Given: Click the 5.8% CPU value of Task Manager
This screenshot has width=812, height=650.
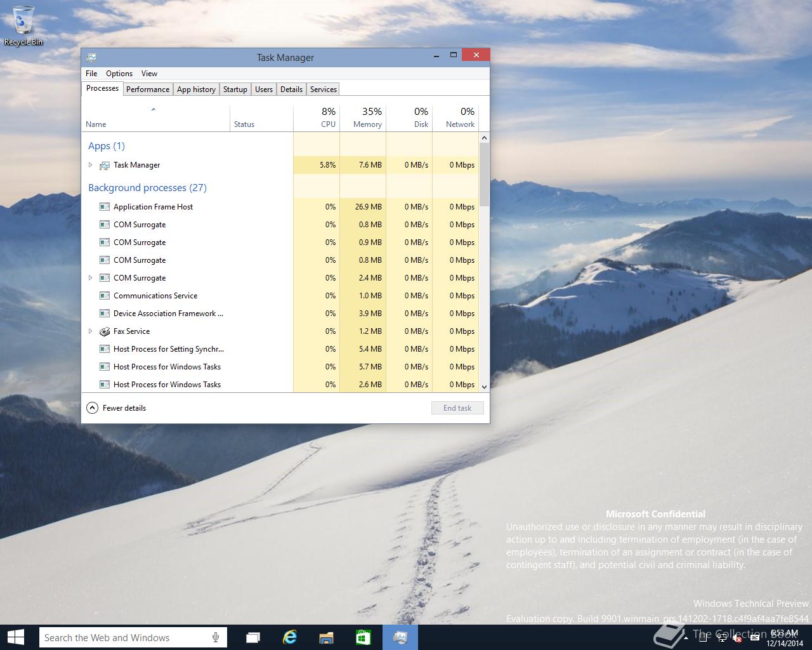Looking at the screenshot, I should tap(328, 165).
